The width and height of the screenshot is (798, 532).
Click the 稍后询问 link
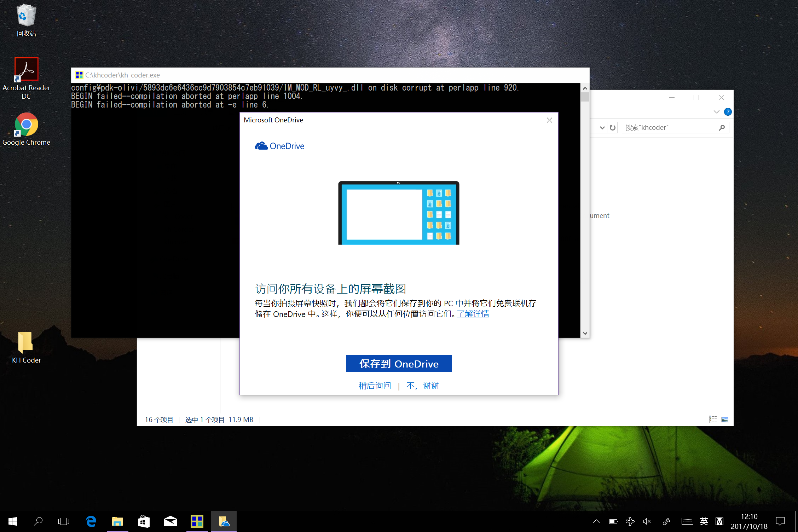375,386
